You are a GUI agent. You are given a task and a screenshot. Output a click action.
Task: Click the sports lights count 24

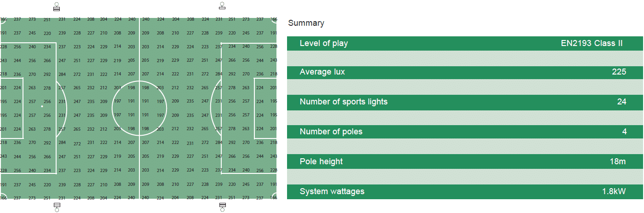[x=621, y=102]
